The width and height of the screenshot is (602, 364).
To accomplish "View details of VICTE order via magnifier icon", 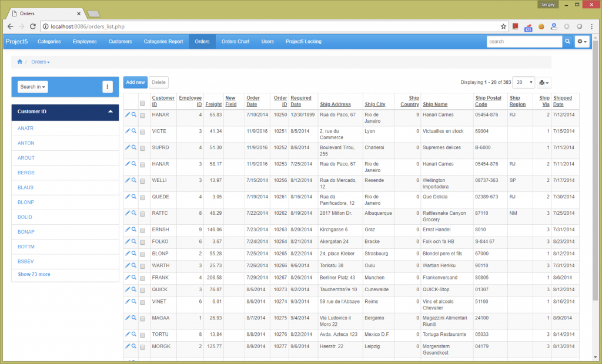I will pos(134,131).
